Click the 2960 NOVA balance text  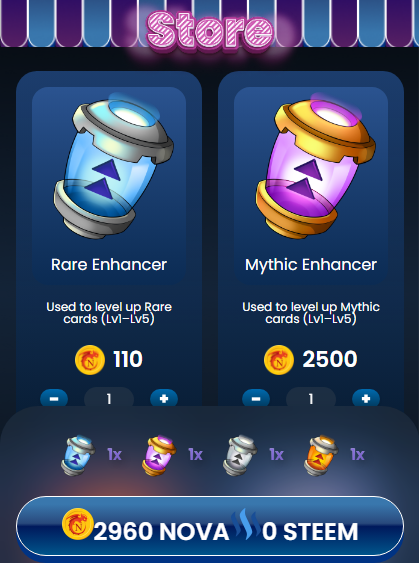click(161, 532)
